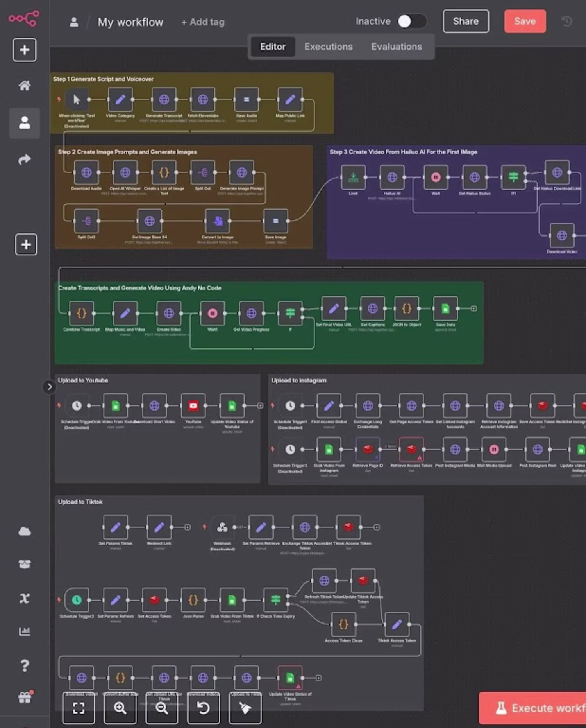Switch to the Evaluations tab
Viewport: 586px width, 728px height.
(397, 47)
